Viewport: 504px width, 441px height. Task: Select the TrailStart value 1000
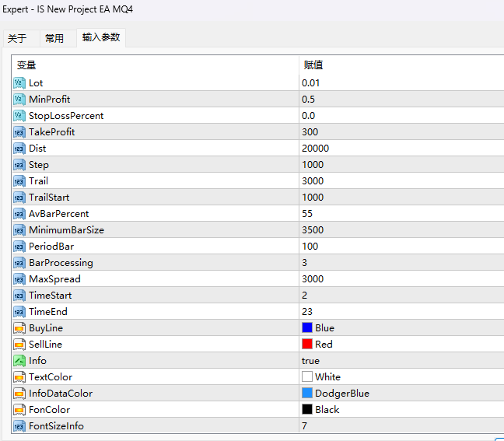(x=313, y=198)
